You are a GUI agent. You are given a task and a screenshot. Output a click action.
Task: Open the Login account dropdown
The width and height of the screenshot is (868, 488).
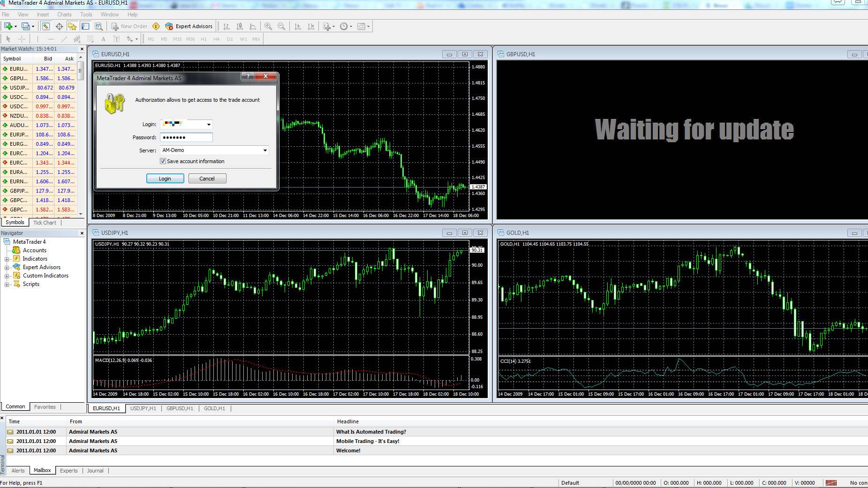click(x=209, y=124)
